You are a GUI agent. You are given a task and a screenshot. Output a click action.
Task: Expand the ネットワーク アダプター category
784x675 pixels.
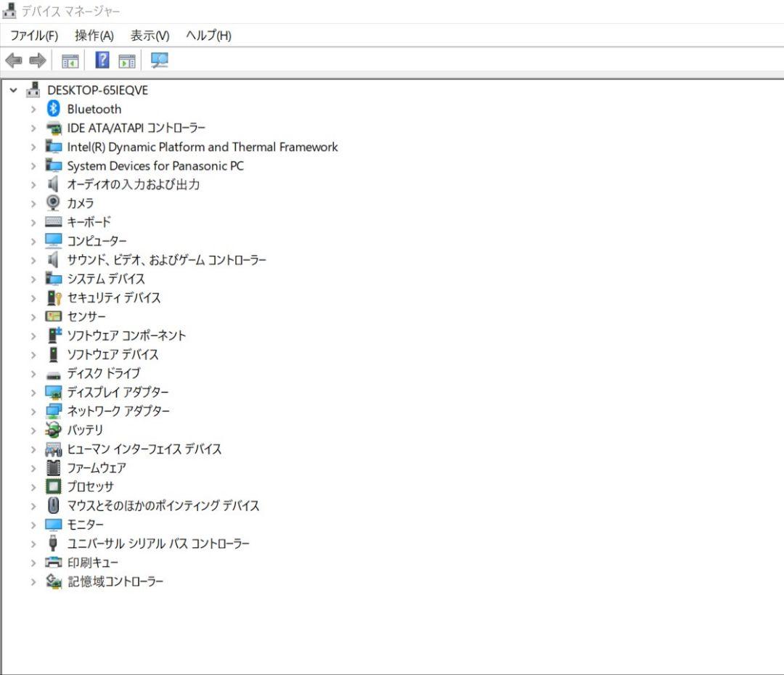33,412
